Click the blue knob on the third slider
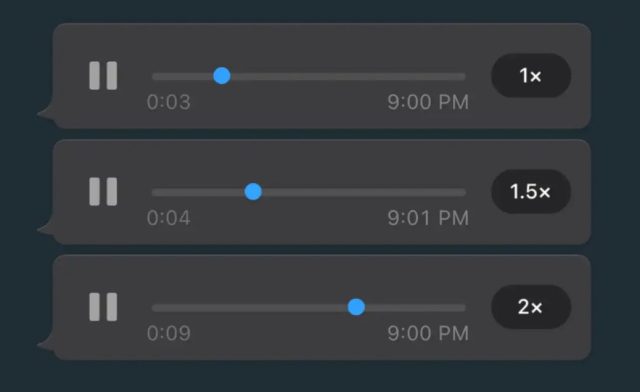The image size is (640, 392). pyautogui.click(x=356, y=307)
